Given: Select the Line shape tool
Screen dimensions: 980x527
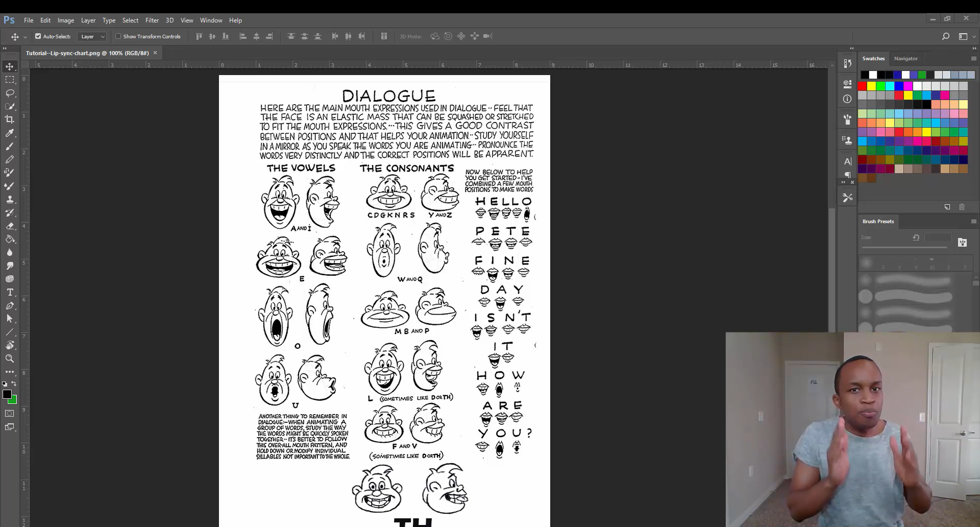Looking at the screenshot, I should [10, 332].
